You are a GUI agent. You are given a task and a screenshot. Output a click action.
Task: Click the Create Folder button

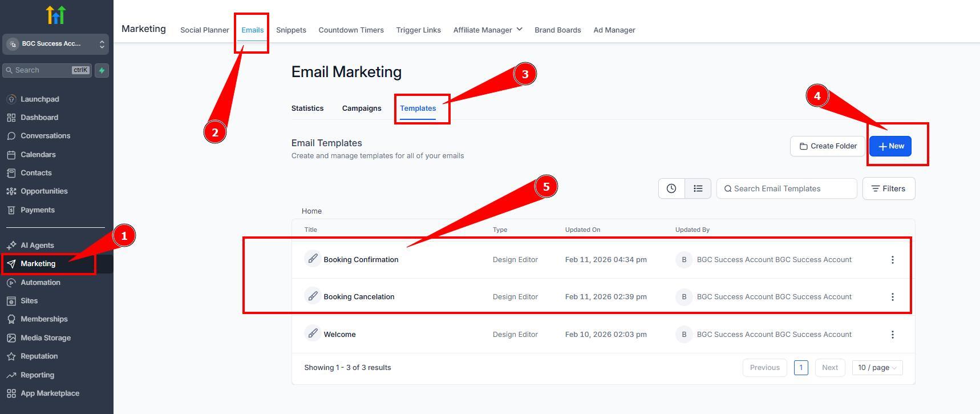pyautogui.click(x=827, y=146)
